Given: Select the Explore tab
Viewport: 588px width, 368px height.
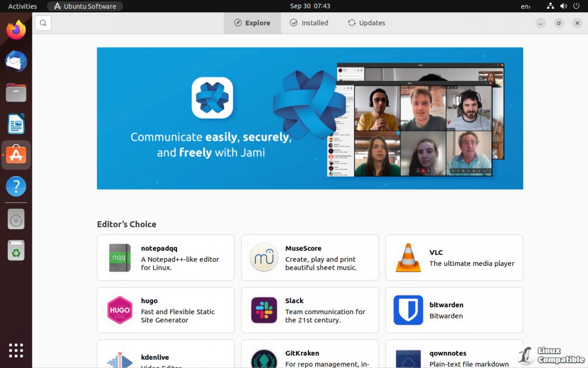Looking at the screenshot, I should [252, 23].
